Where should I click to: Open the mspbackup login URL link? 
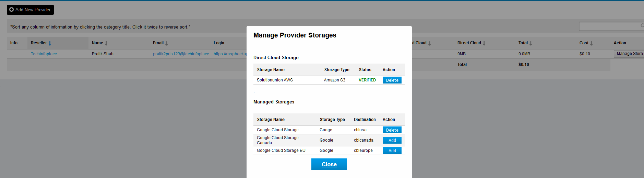coord(230,54)
